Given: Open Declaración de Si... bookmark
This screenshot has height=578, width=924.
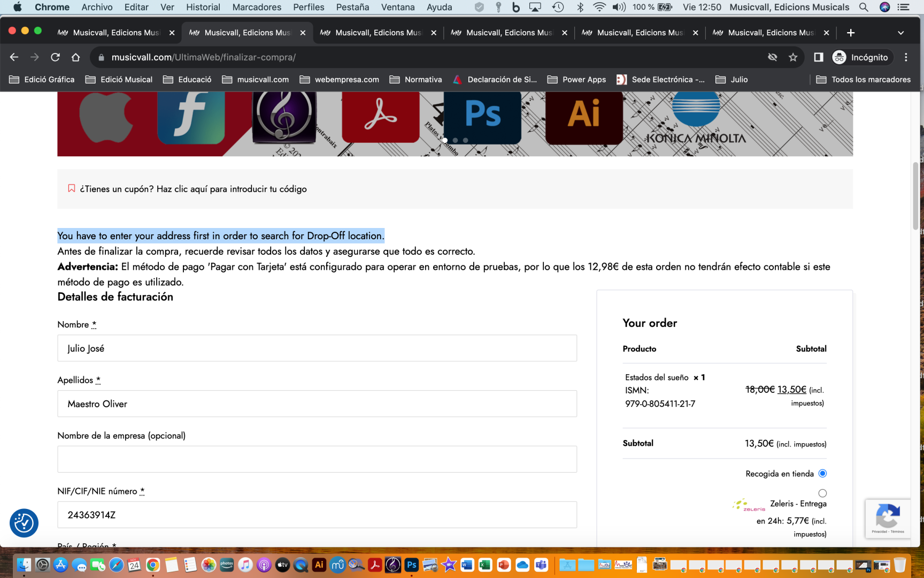Looking at the screenshot, I should (x=495, y=79).
